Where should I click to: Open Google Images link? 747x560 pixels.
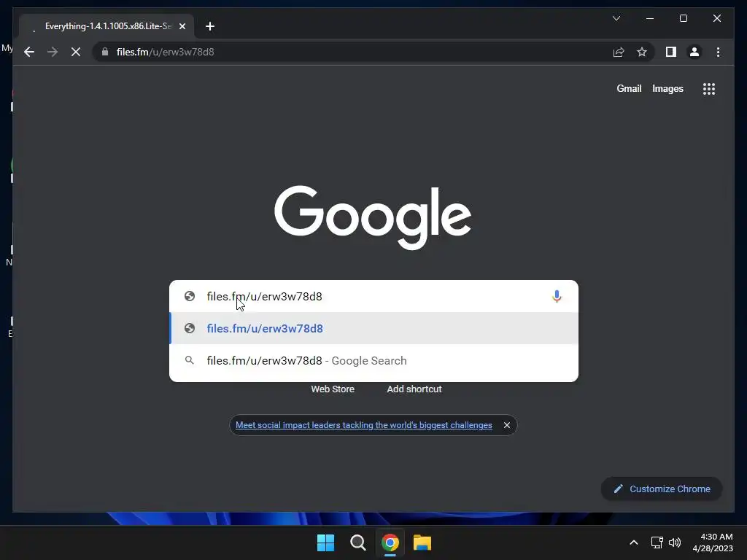pyautogui.click(x=667, y=88)
